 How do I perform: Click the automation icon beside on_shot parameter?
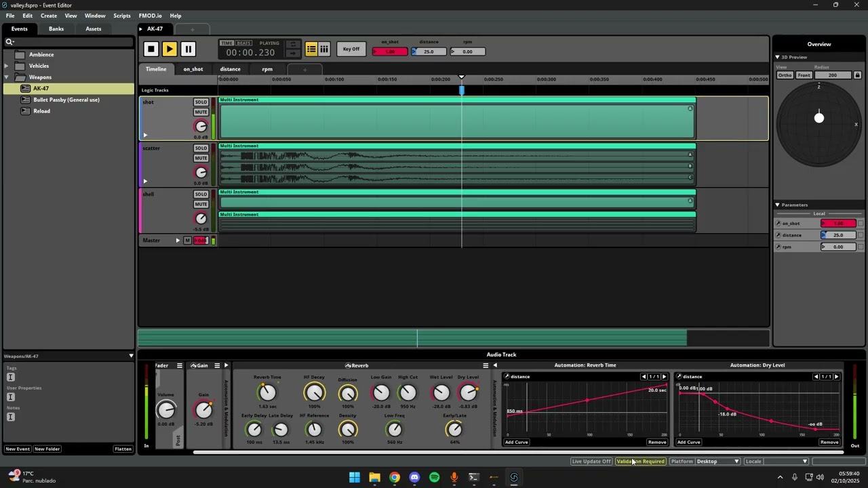pos(778,224)
